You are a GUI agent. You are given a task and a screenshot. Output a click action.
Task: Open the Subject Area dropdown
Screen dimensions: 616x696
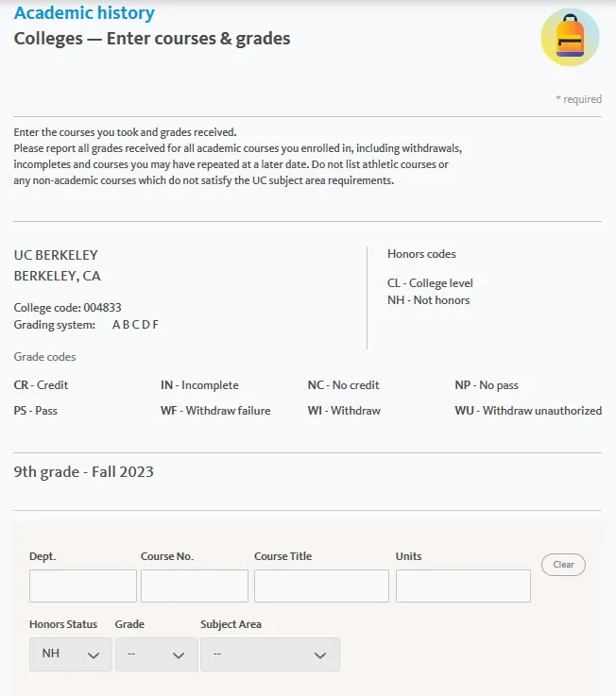(x=270, y=654)
